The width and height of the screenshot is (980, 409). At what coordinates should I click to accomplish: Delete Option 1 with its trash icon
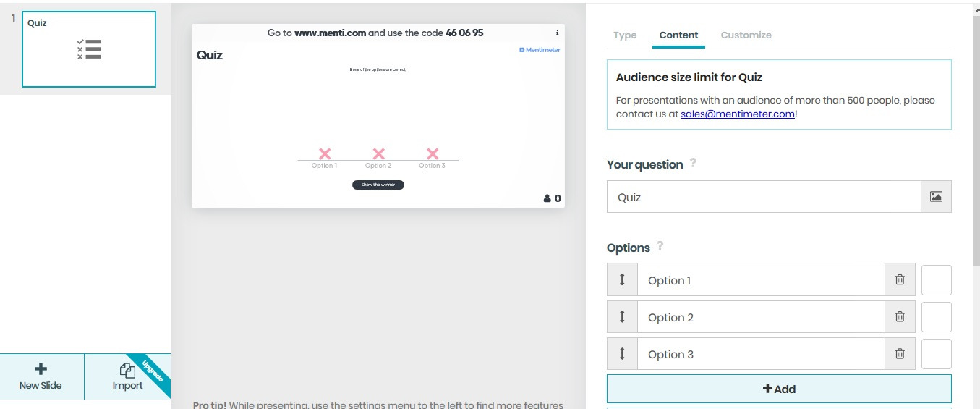tap(900, 280)
